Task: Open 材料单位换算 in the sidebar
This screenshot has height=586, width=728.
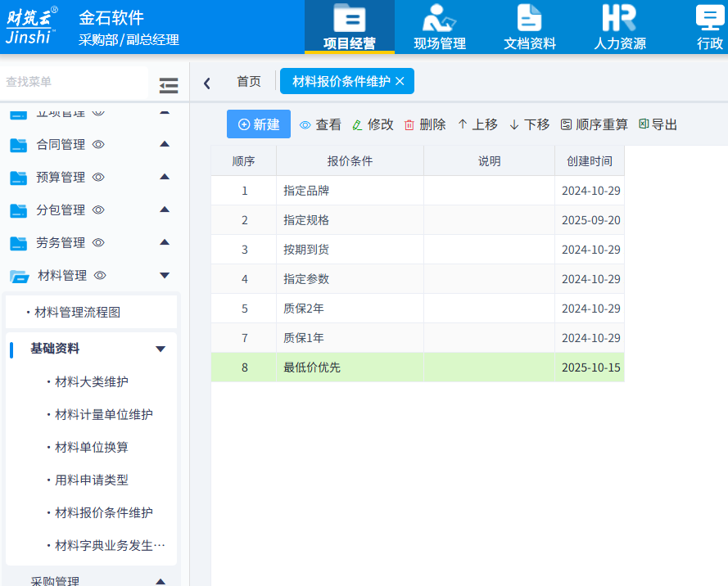Action: click(x=92, y=447)
